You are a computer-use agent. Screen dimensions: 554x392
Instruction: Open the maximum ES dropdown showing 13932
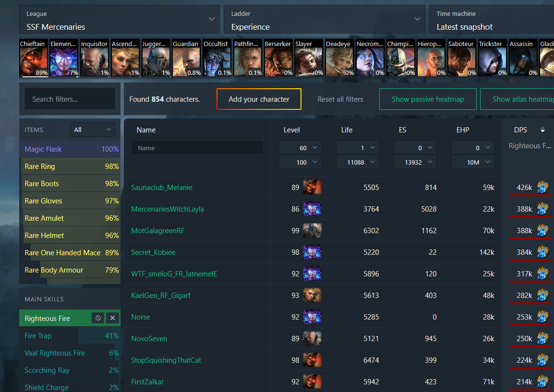(x=415, y=162)
